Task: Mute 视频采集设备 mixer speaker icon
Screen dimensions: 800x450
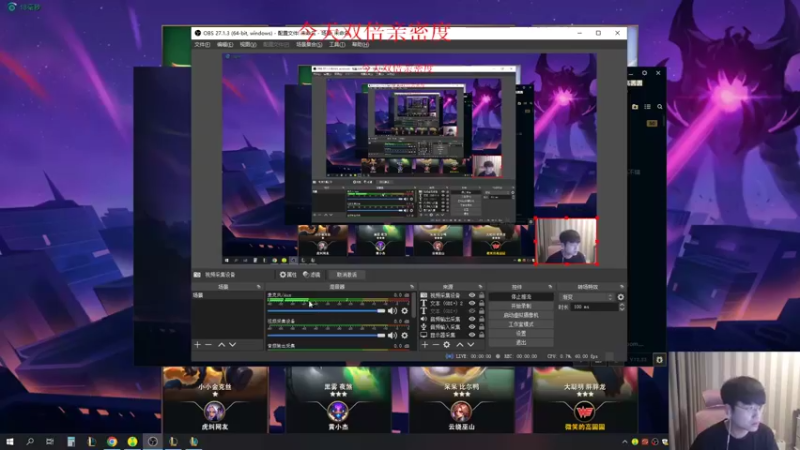Action: tap(392, 335)
